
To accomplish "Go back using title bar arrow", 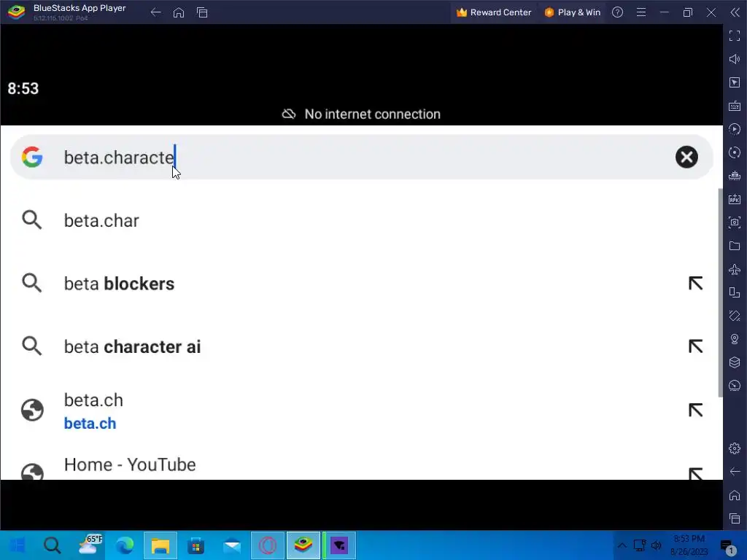I will (155, 12).
